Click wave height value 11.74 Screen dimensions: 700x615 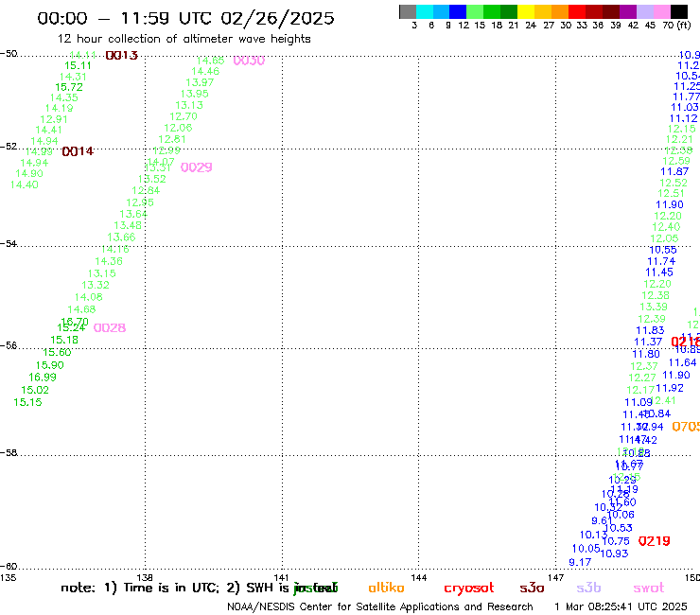tap(661, 261)
